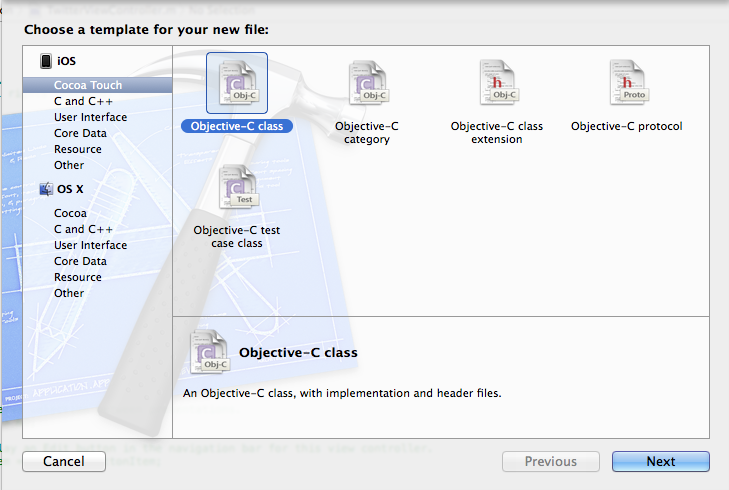Select the Objective-C class template icon
This screenshot has width=729, height=490.
(237, 83)
